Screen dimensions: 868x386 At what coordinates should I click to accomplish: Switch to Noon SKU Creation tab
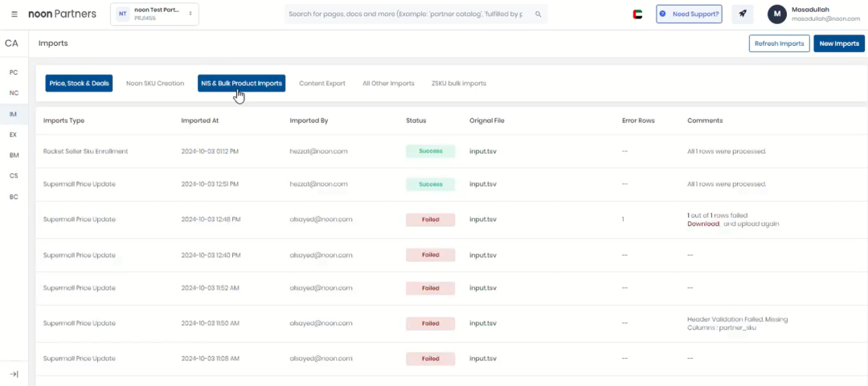point(155,84)
